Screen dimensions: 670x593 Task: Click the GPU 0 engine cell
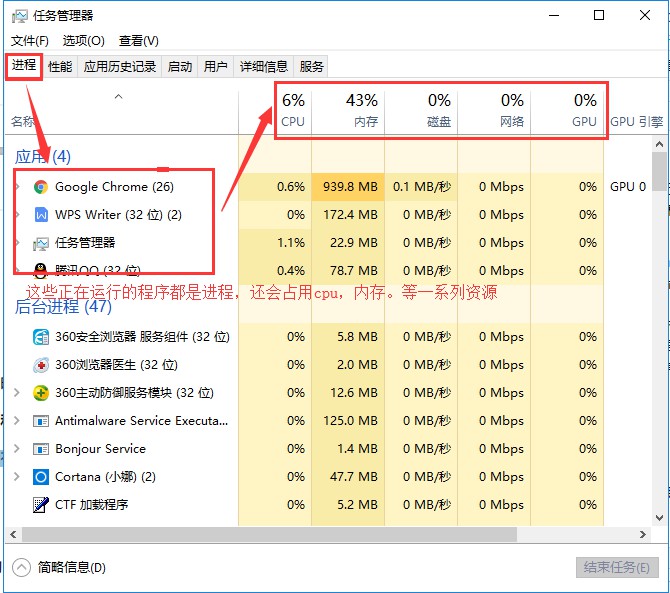628,187
